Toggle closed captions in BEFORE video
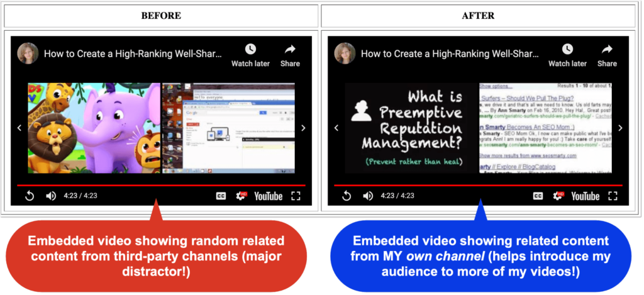 click(x=221, y=196)
